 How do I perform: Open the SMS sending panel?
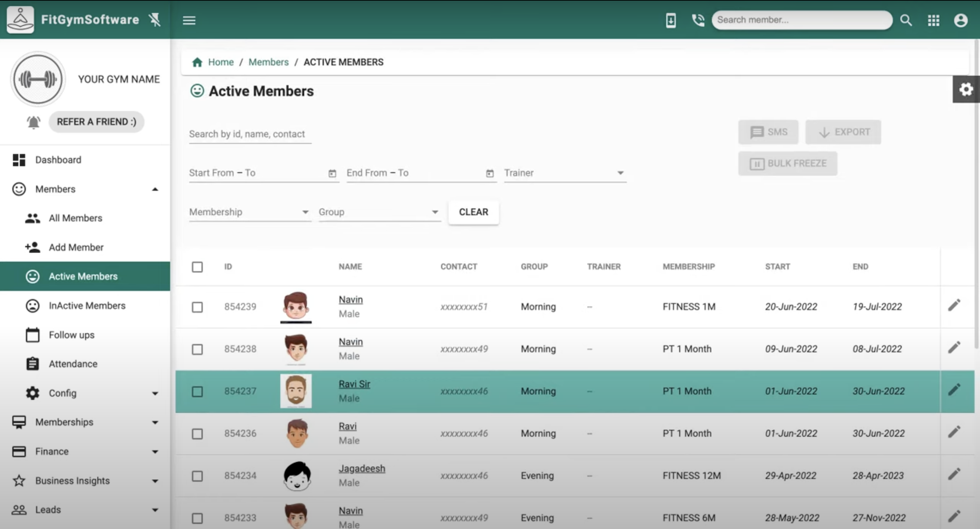(x=768, y=132)
